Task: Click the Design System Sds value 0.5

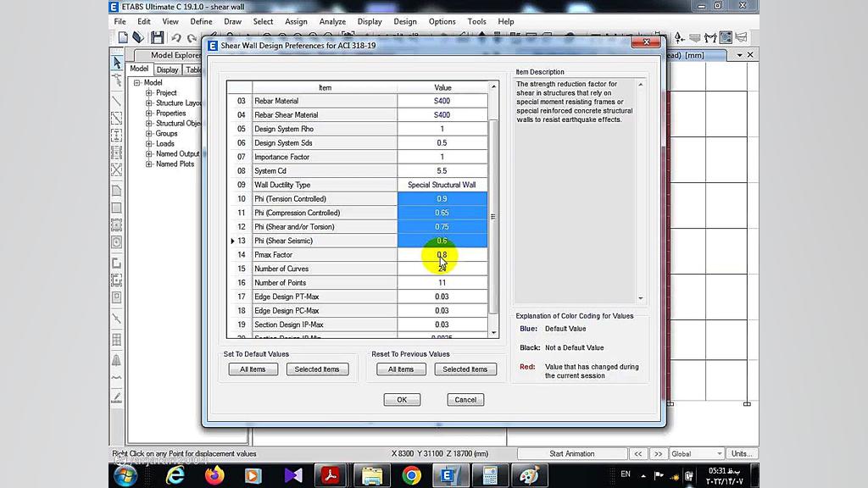Action: click(x=442, y=142)
